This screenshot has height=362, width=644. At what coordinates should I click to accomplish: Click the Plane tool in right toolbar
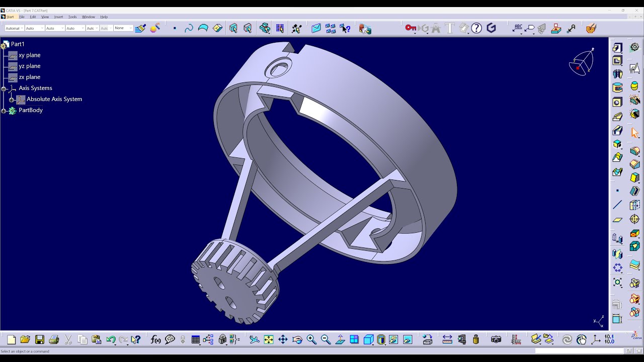coord(617,220)
